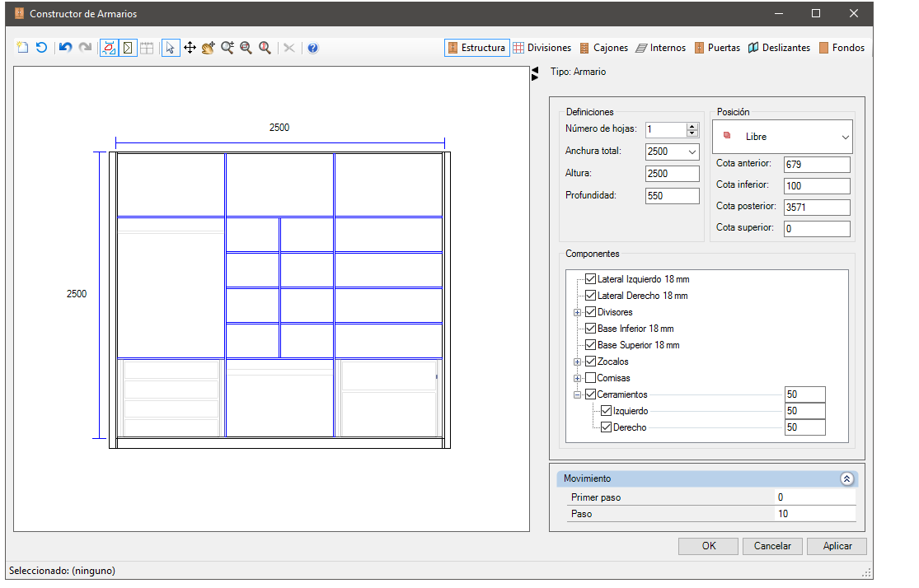
Task: Switch to the Cajones tab
Action: 603,48
